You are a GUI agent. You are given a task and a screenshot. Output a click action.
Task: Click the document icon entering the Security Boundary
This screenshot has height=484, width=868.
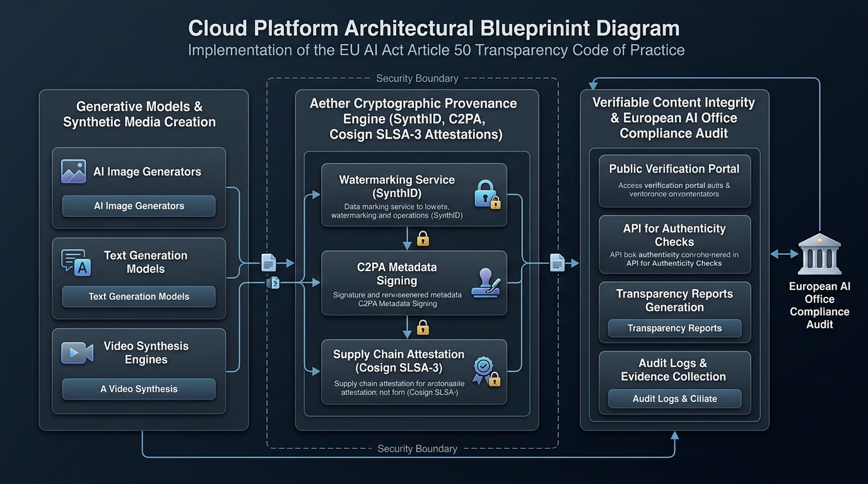point(269,262)
